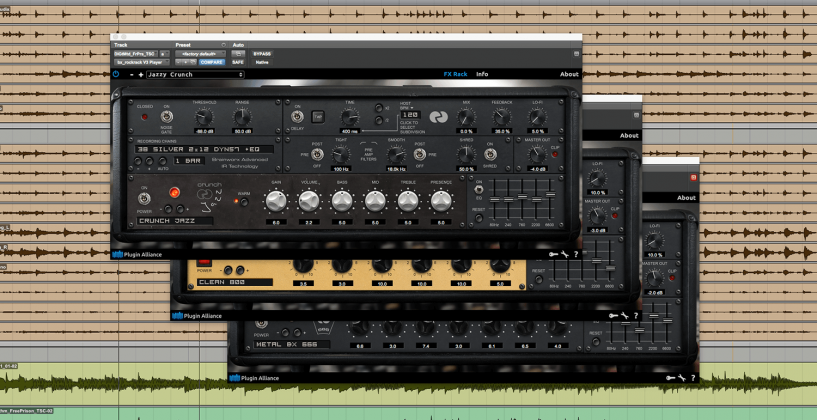
Task: Toggle the blue plugin power icon
Action: [116, 75]
